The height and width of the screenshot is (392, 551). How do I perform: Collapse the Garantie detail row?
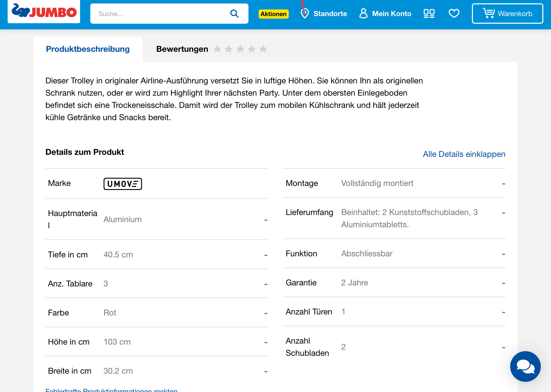(x=503, y=283)
